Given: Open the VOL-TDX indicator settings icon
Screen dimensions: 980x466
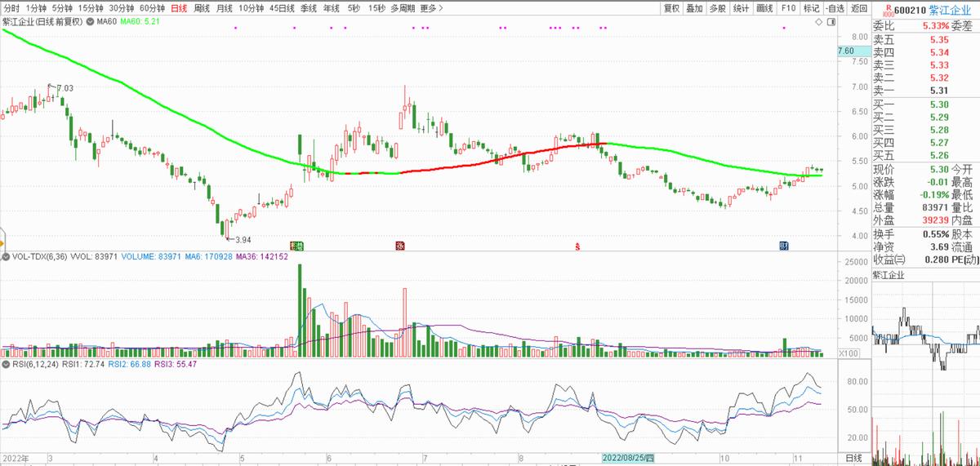Looking at the screenshot, I should tap(6, 257).
